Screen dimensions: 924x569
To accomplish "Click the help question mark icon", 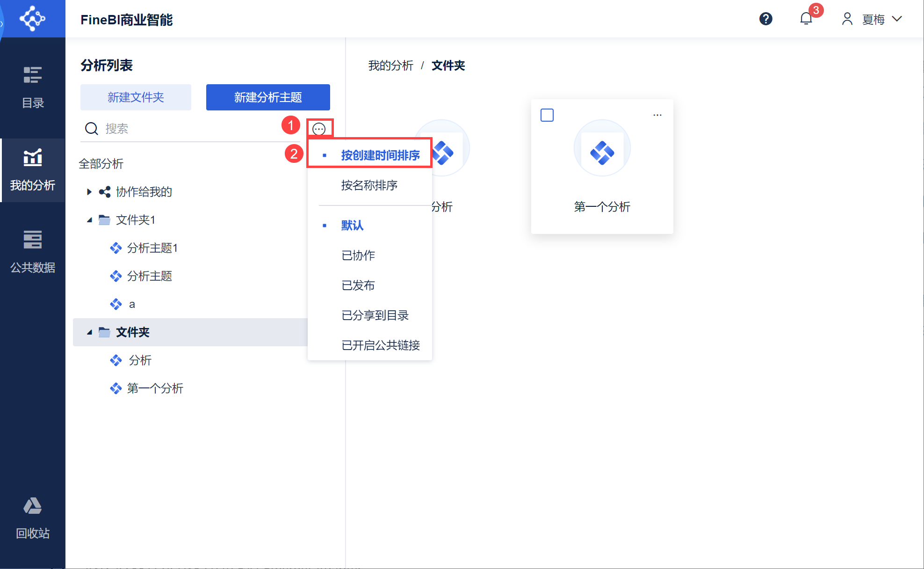I will pyautogui.click(x=765, y=19).
